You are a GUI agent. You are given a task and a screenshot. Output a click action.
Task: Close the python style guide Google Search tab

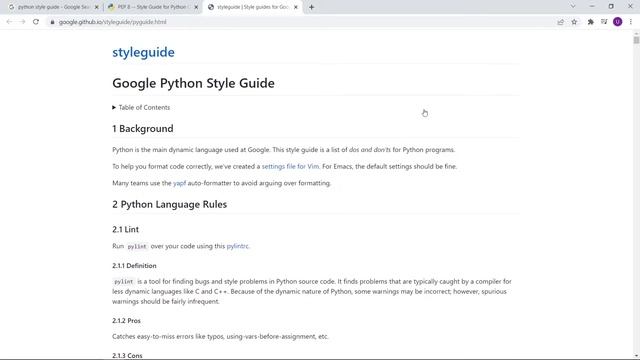[x=97, y=7]
